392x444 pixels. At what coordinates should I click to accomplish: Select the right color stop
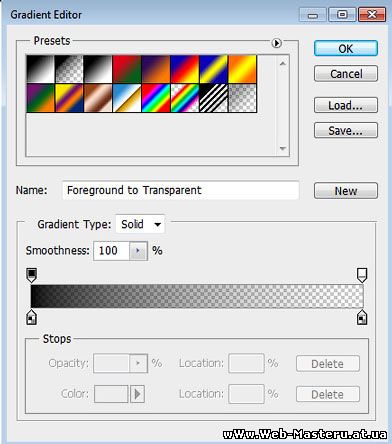(362, 317)
